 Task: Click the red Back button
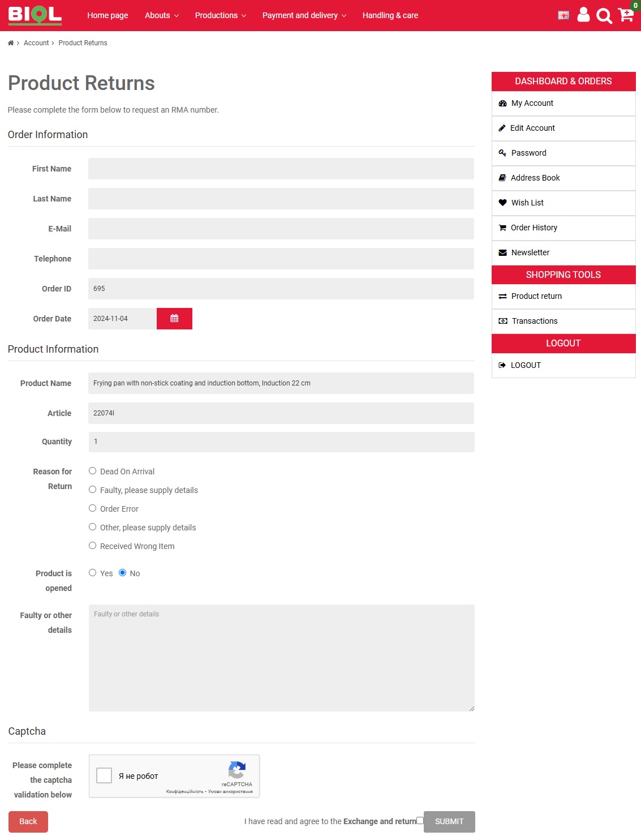point(28,821)
